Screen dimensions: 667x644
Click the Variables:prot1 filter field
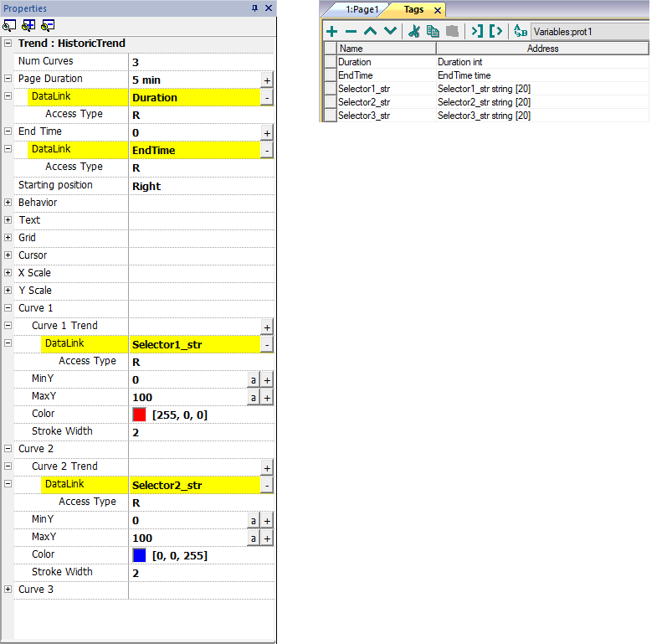tap(589, 31)
